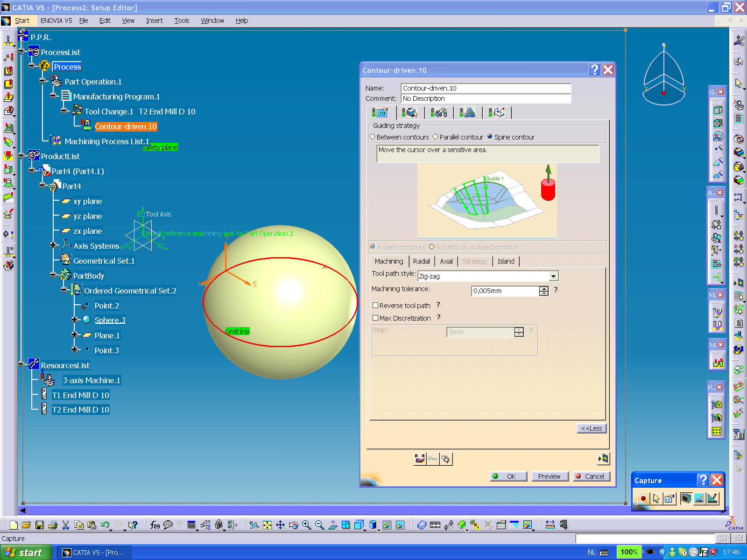This screenshot has height=560, width=747.
Task: Collapse the ProcessList tree node
Action: point(21,52)
